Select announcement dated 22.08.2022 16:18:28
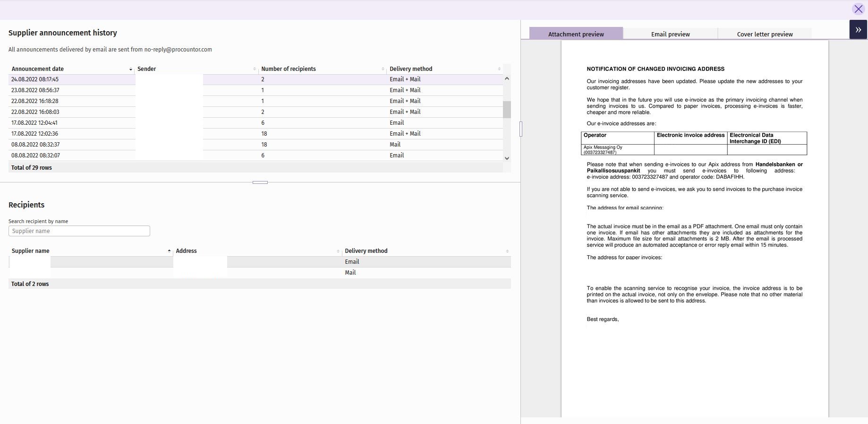 click(255, 101)
